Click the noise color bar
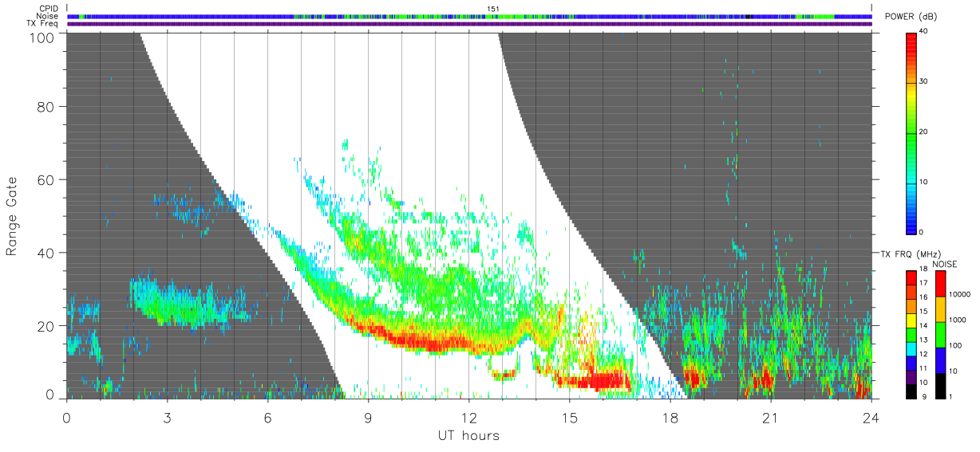 tap(941, 334)
